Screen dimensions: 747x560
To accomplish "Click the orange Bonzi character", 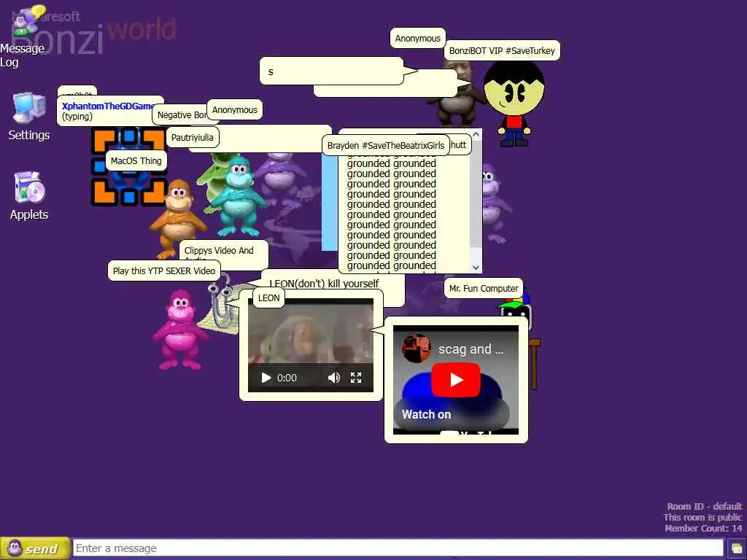I will click(178, 218).
